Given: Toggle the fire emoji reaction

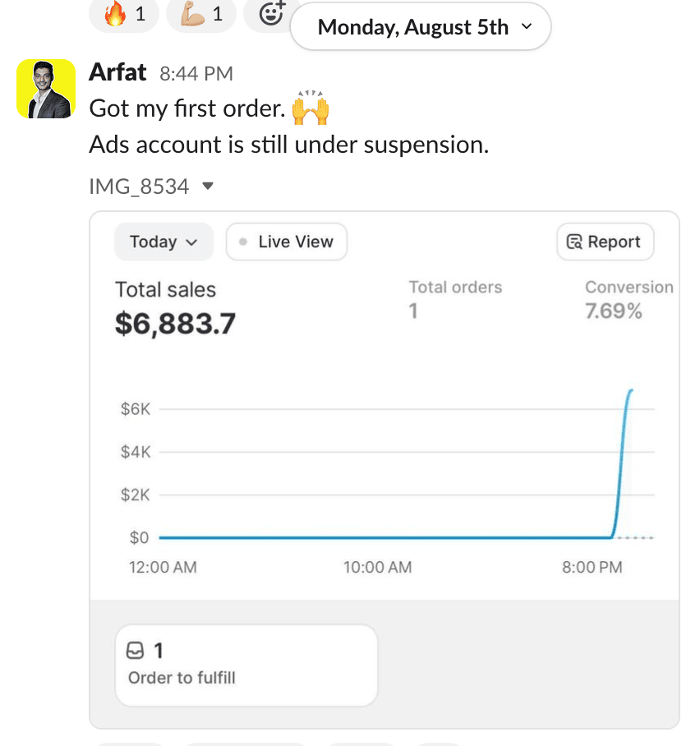Looking at the screenshot, I should pyautogui.click(x=123, y=14).
